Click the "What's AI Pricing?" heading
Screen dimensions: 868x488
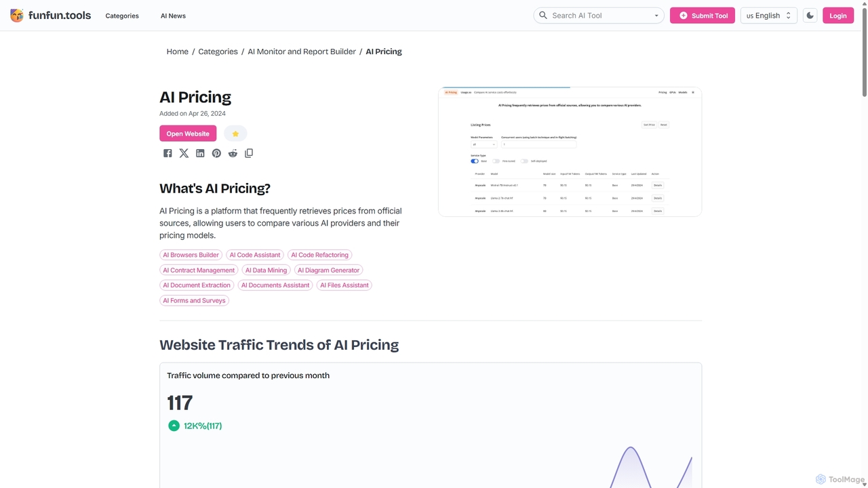point(215,188)
